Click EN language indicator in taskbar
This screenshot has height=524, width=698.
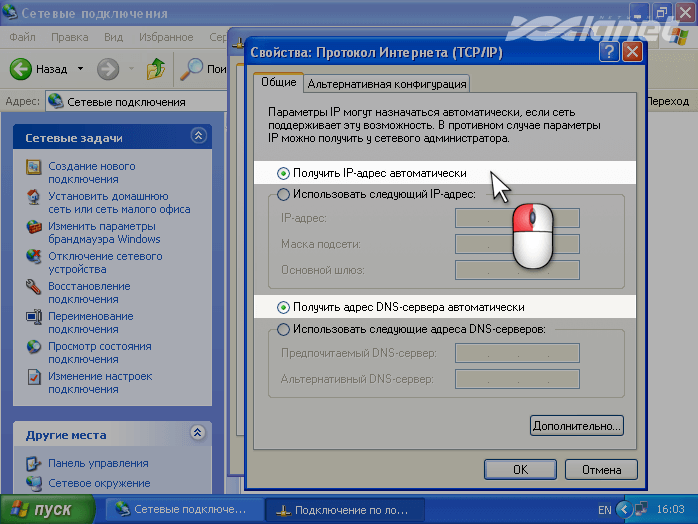point(605,510)
